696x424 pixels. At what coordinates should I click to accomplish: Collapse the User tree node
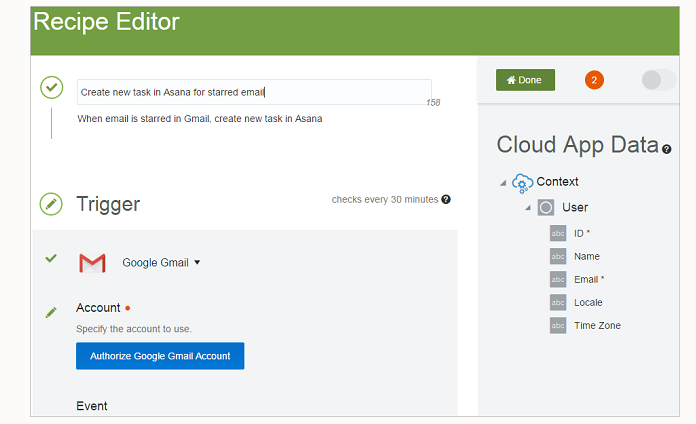point(527,208)
